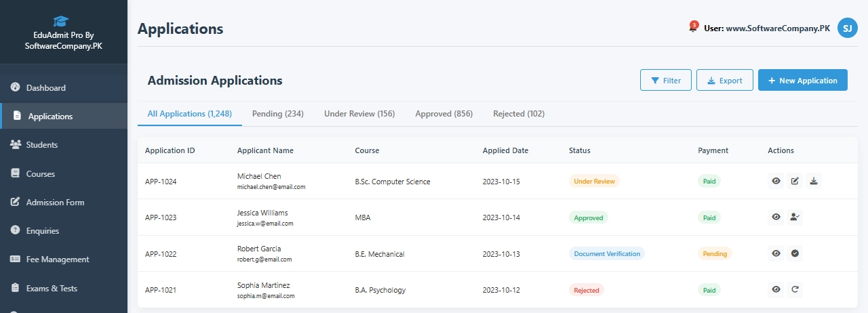Screen dimensions: 868x313
Task: Click applicant name Michael Chen
Action: point(259,176)
